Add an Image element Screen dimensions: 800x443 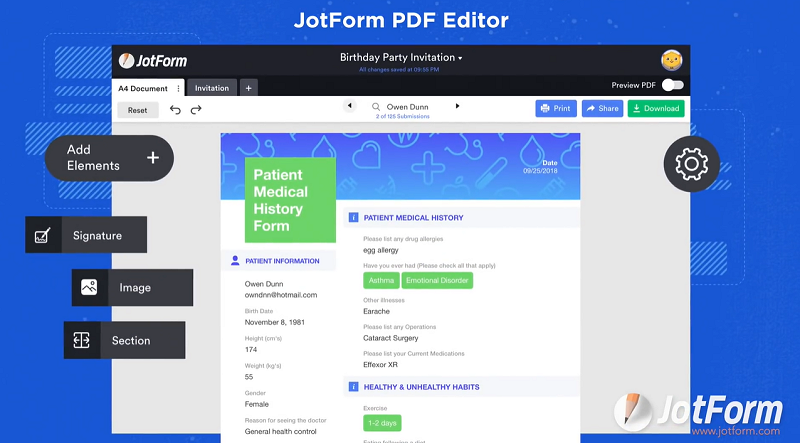132,287
